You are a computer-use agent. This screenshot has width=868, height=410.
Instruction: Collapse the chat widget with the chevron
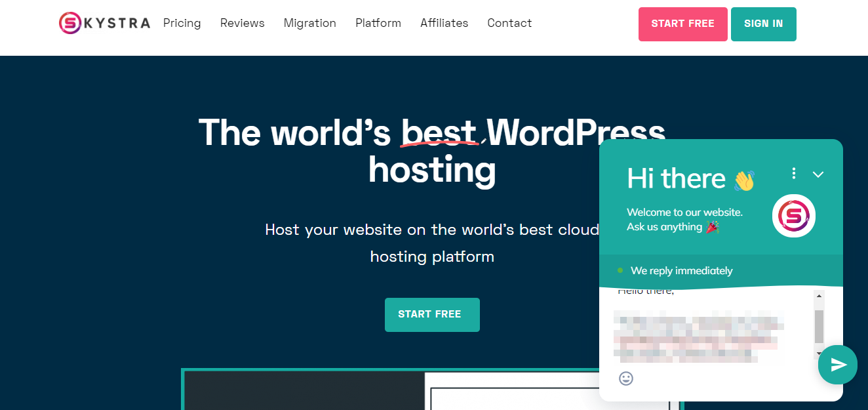[818, 174]
